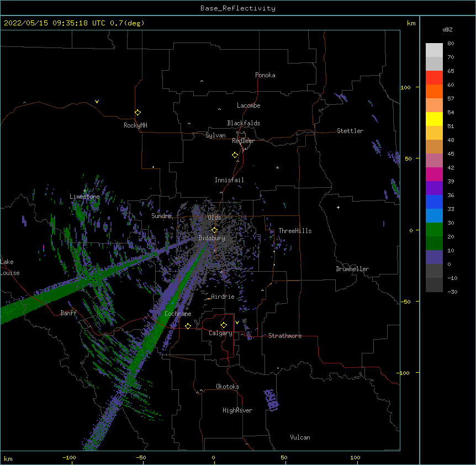Click the Lacombe label
Screen dimensions: 476x465
point(248,105)
